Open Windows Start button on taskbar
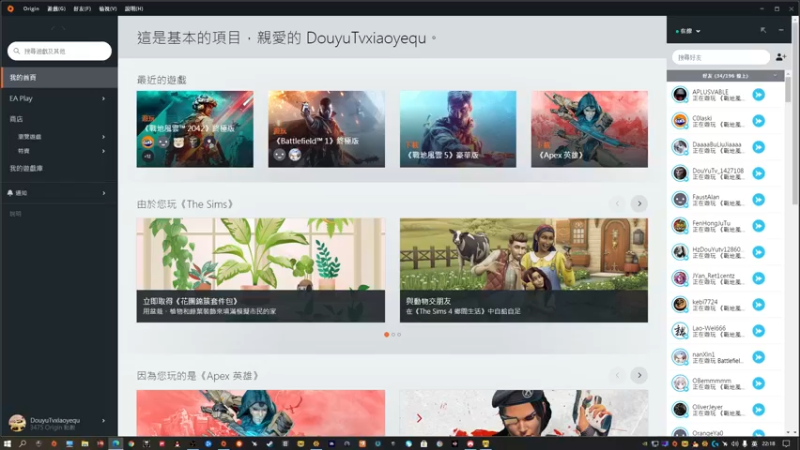800x450 pixels. pyautogui.click(x=7, y=444)
